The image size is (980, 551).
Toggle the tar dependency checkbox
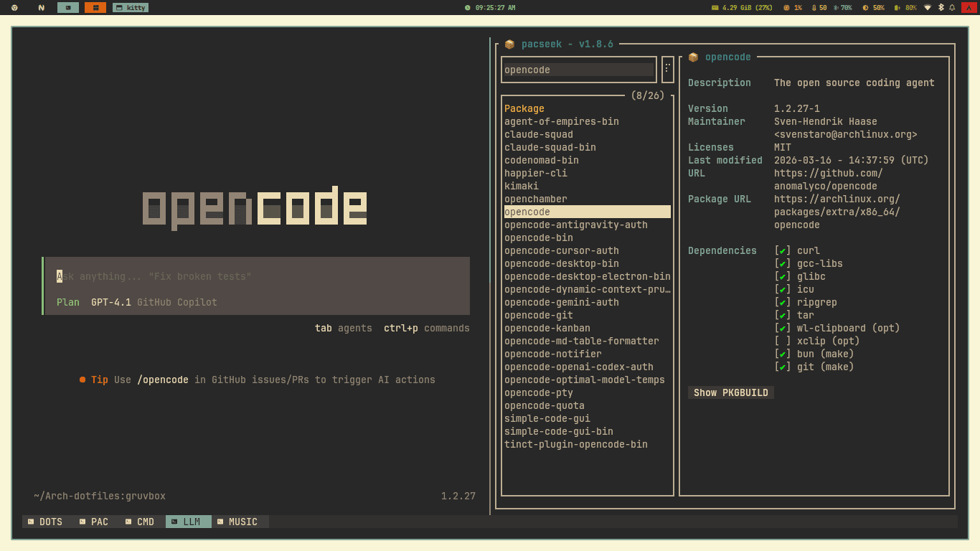pos(783,315)
